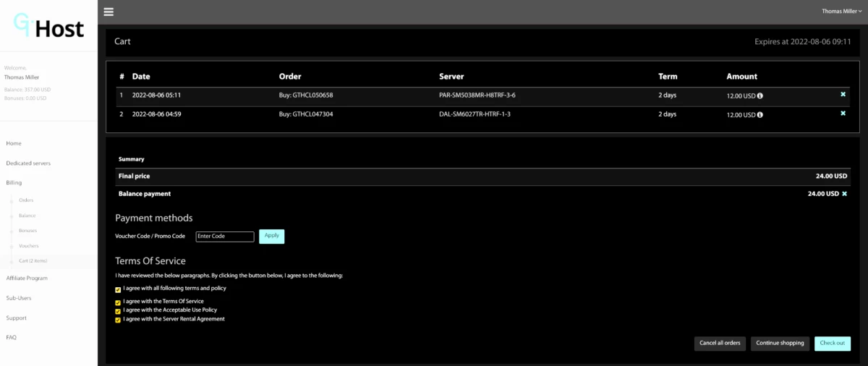Click the hamburger menu icon
The image size is (868, 366).
[109, 12]
